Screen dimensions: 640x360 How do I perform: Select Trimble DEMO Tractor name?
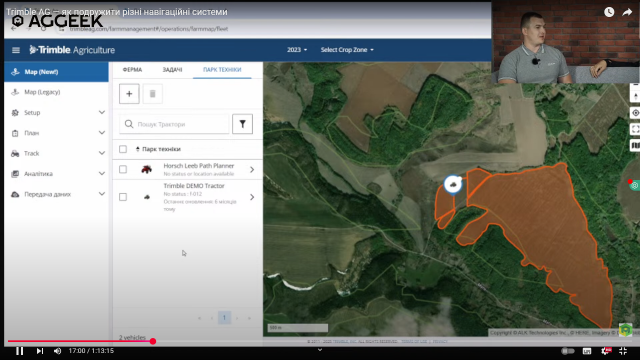[194, 186]
